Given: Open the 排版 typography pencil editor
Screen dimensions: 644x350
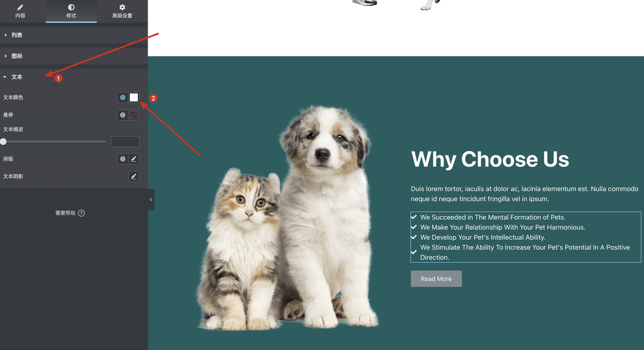Looking at the screenshot, I should click(x=134, y=159).
